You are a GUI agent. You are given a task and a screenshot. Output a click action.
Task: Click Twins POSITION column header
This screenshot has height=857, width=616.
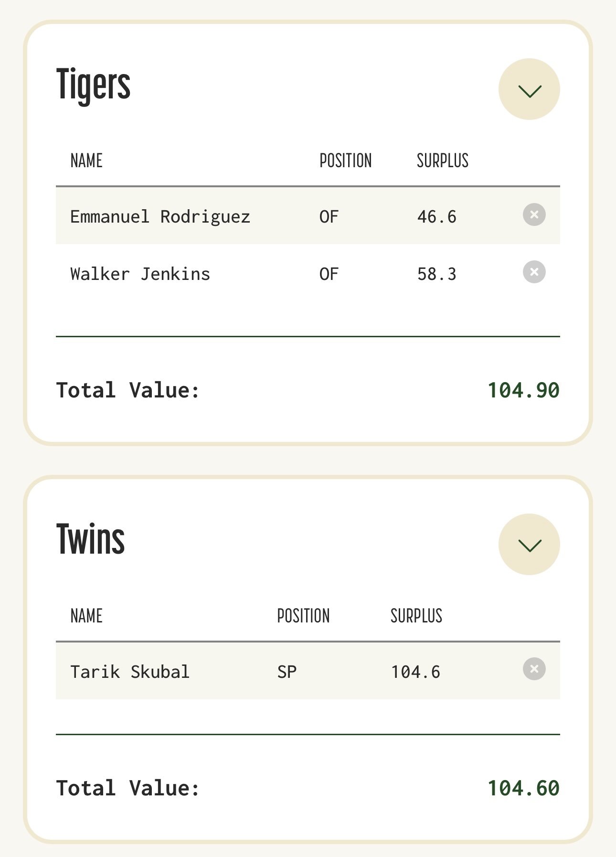(303, 616)
